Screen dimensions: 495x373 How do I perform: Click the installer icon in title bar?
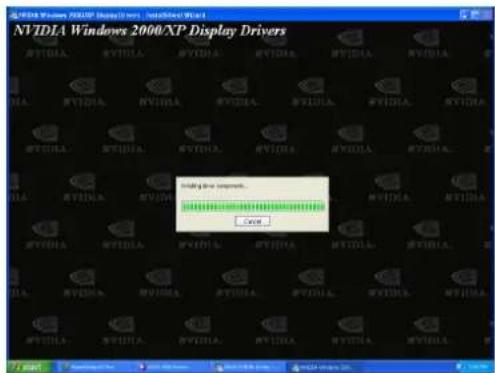[13, 15]
